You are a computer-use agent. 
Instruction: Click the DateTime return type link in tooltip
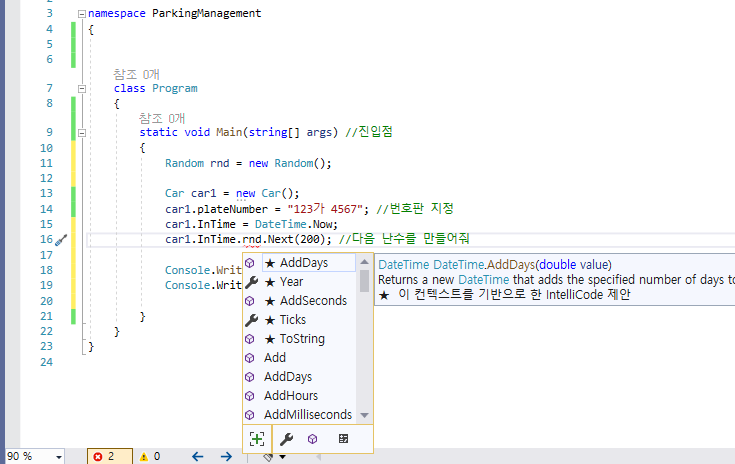(x=404, y=265)
